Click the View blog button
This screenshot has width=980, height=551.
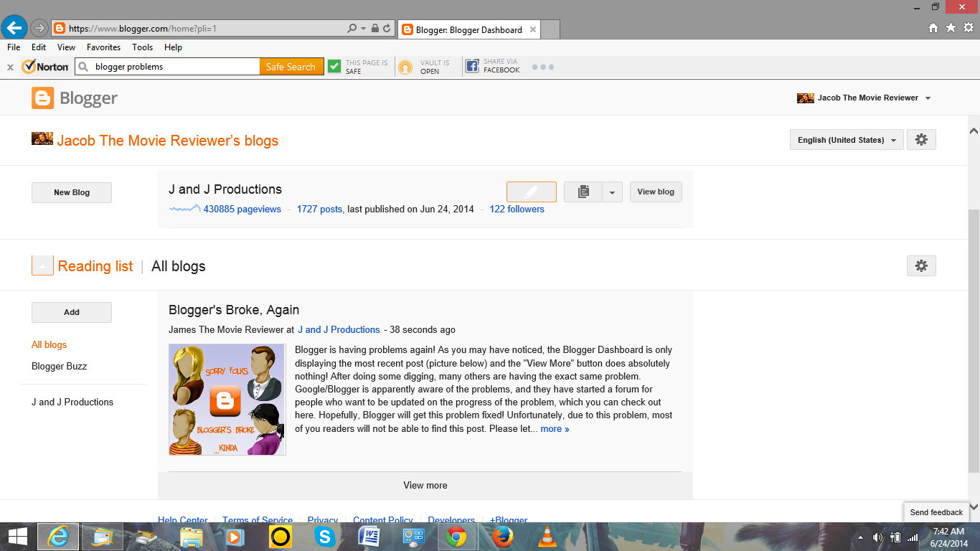pos(656,192)
